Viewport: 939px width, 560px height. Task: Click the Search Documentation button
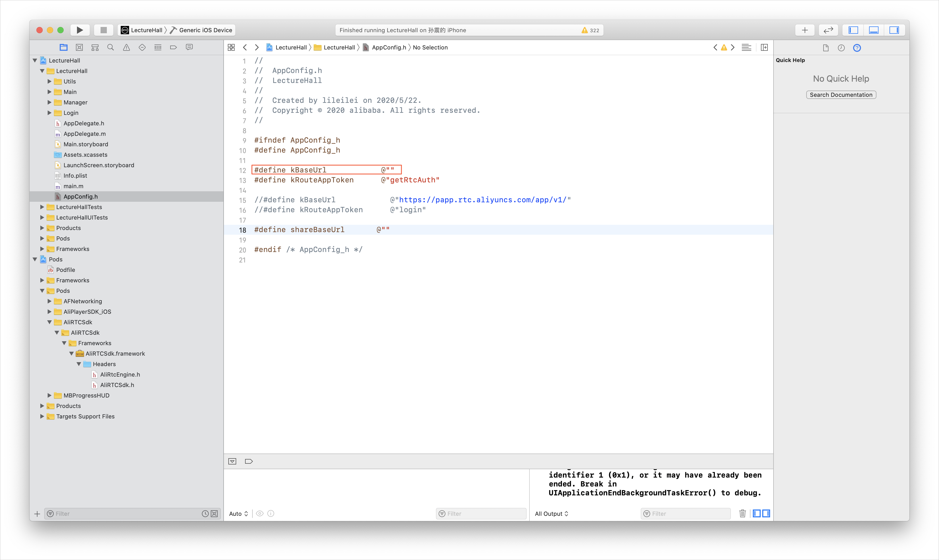[841, 95]
